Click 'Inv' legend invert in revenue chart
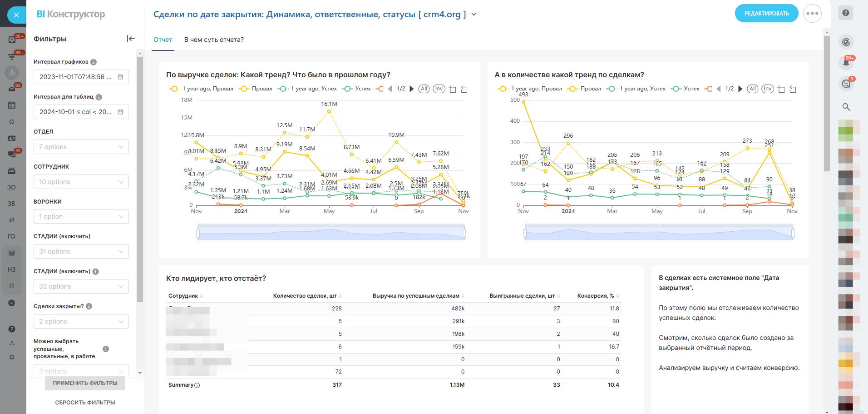 [439, 89]
